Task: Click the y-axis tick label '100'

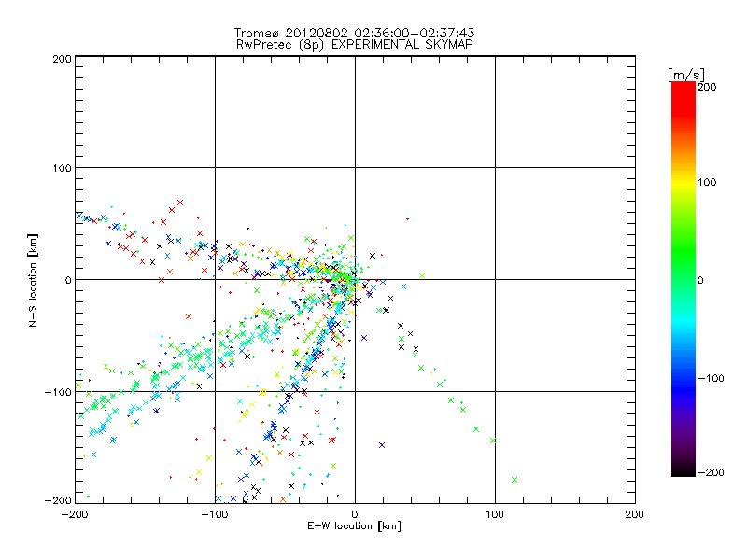Action: click(x=62, y=168)
